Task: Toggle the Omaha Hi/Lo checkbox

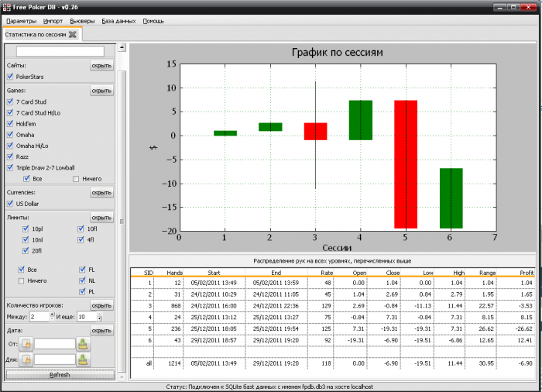Action: [x=10, y=146]
